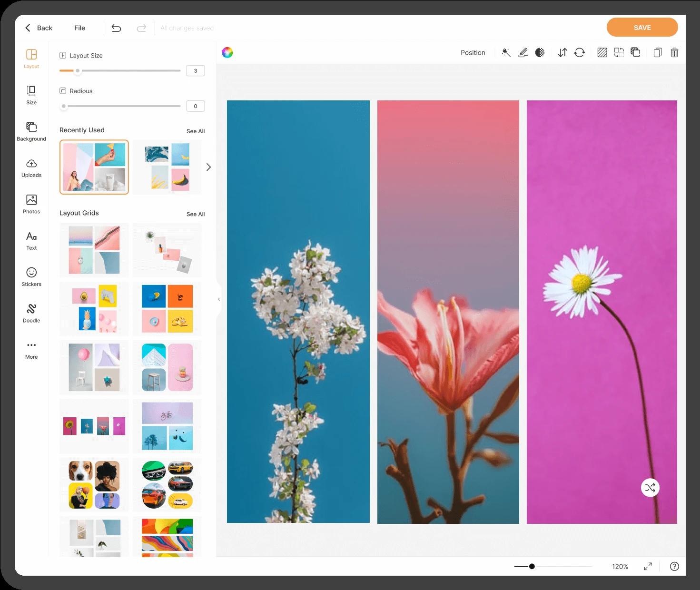Click the Radious value input field
This screenshot has width=700, height=590.
point(195,106)
